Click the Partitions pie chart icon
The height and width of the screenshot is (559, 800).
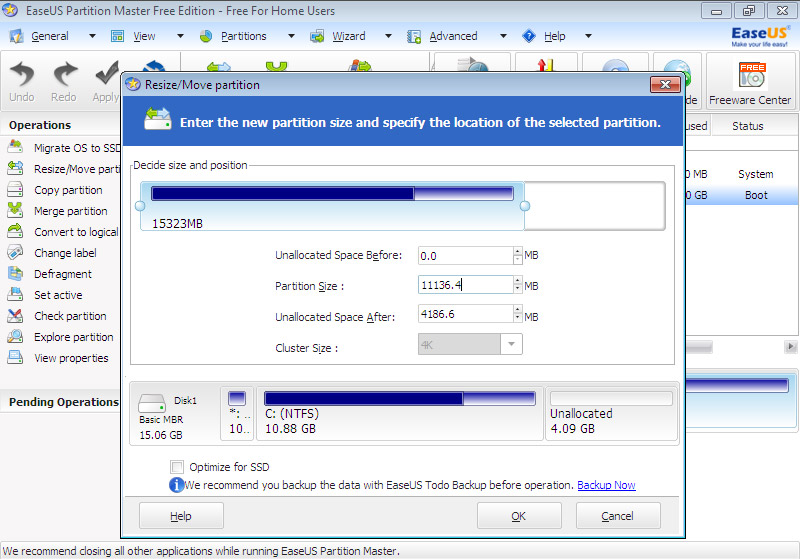[x=206, y=36]
